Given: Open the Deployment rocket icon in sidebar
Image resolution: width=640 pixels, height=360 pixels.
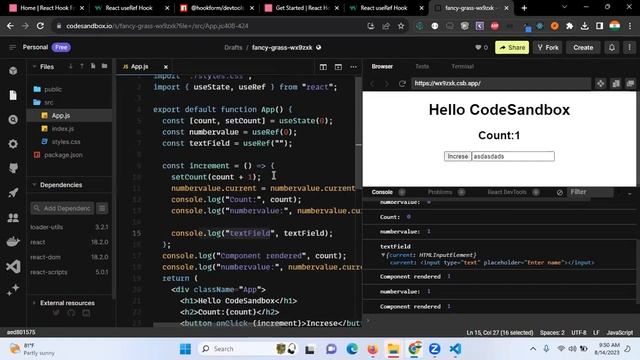Looking at the screenshot, I should [x=13, y=193].
